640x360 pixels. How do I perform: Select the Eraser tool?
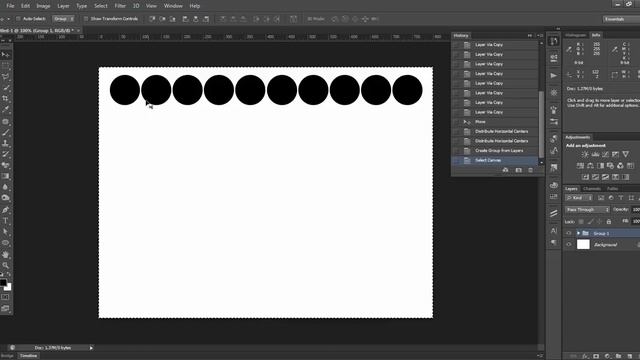pyautogui.click(x=5, y=165)
